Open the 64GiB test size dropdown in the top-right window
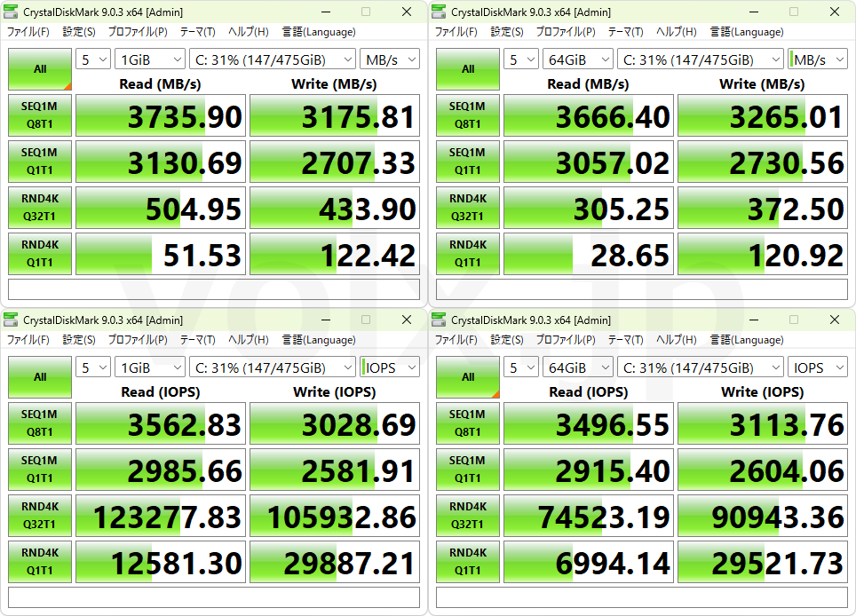 [x=577, y=59]
